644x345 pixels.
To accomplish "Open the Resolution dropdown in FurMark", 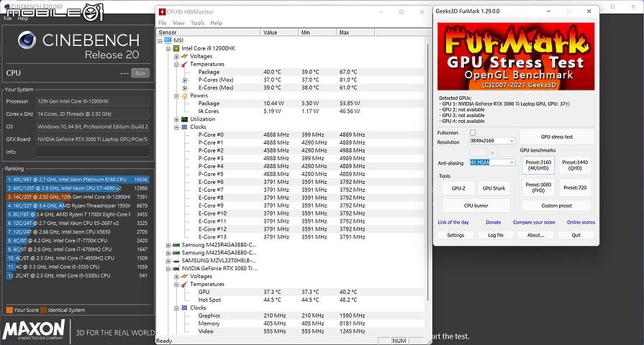I will coord(512,141).
